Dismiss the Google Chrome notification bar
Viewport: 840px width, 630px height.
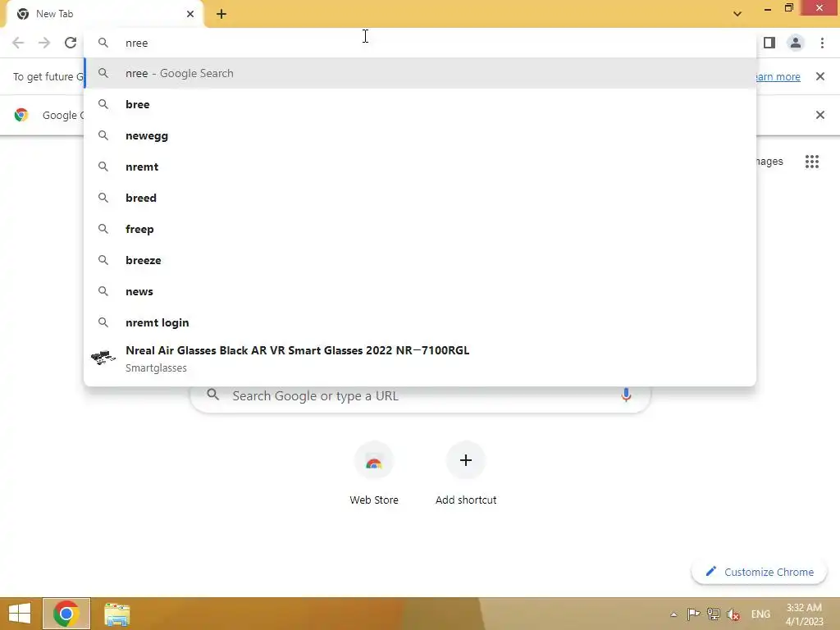pos(819,115)
